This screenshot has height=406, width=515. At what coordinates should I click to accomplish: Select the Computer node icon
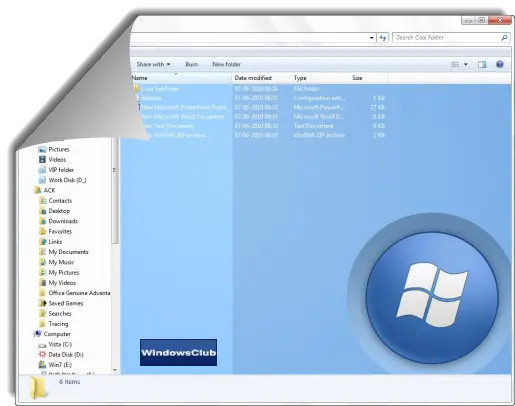(38, 334)
